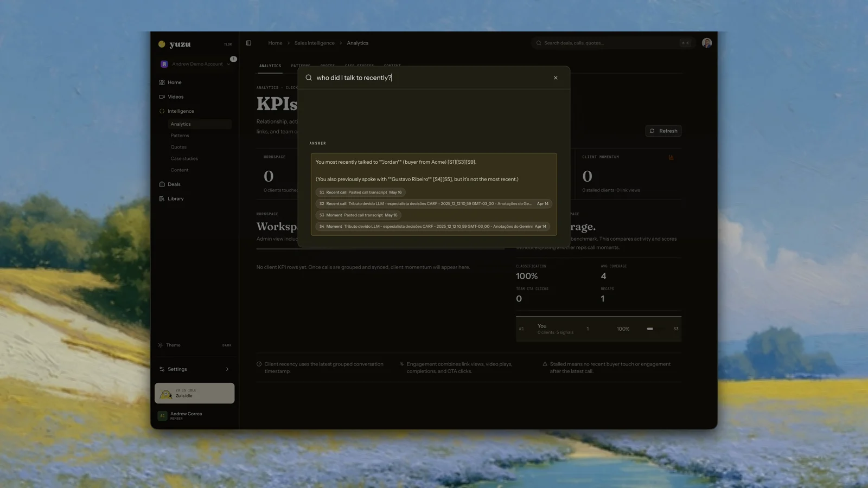Image resolution: width=868 pixels, height=488 pixels.
Task: Click the Analytics breadcrumb
Action: (358, 43)
